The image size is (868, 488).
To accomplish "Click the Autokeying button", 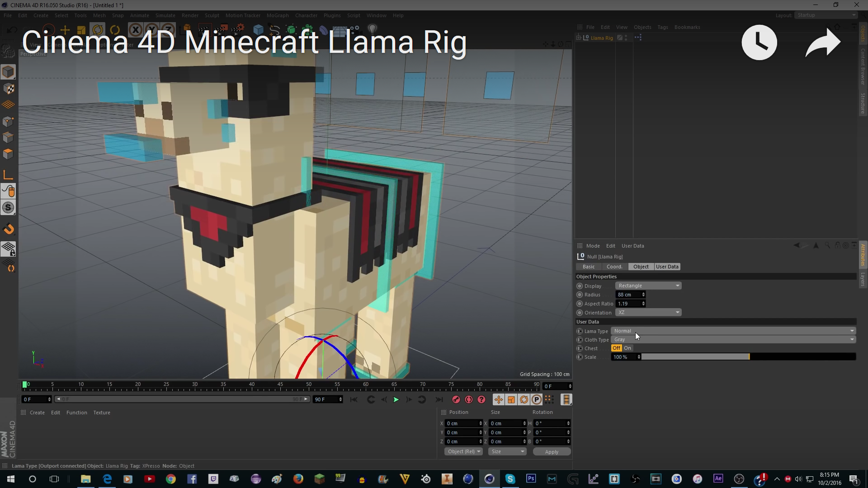I will [x=469, y=399].
